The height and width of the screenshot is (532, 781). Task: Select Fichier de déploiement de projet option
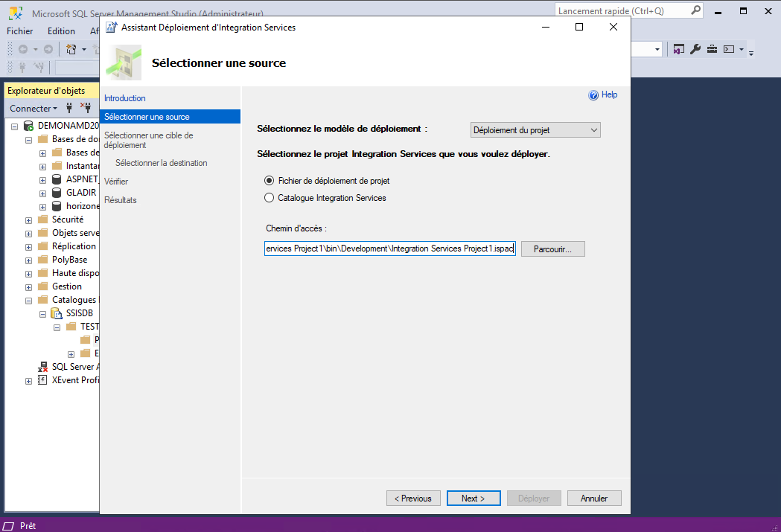point(269,181)
